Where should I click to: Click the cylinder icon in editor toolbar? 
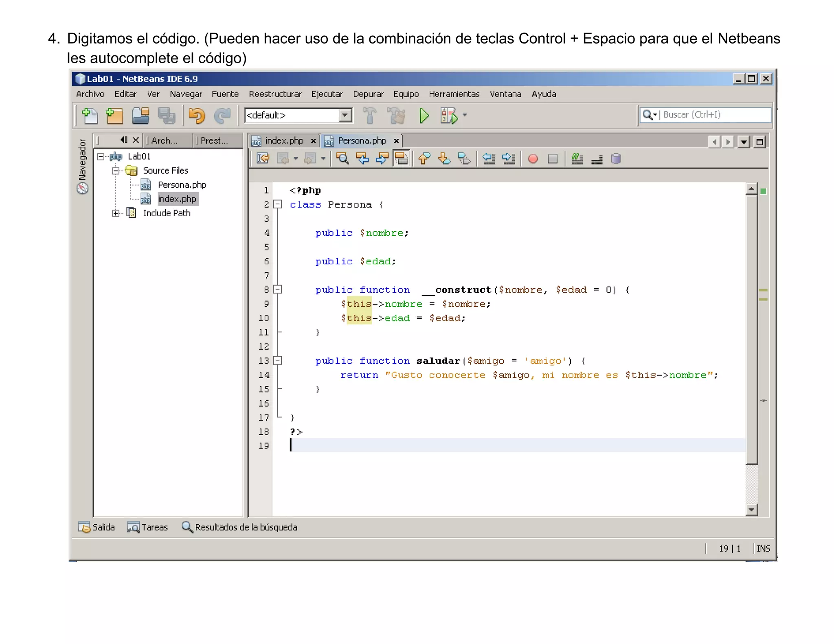[616, 159]
